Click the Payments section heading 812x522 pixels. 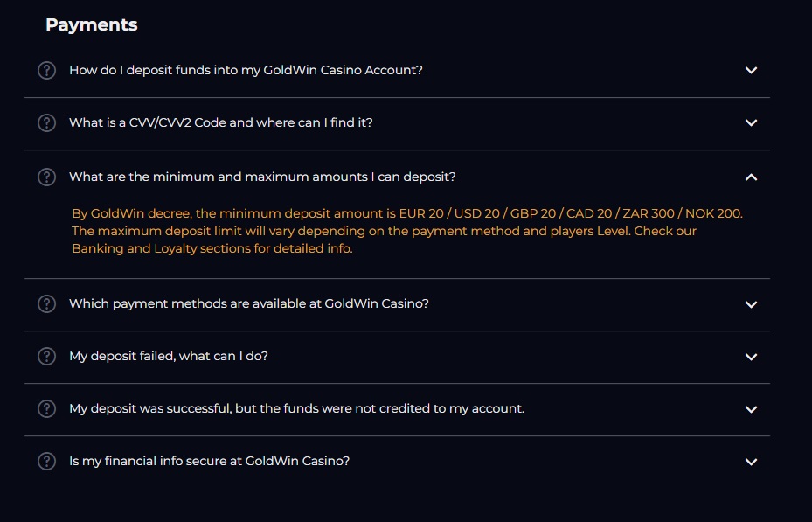[x=92, y=24]
